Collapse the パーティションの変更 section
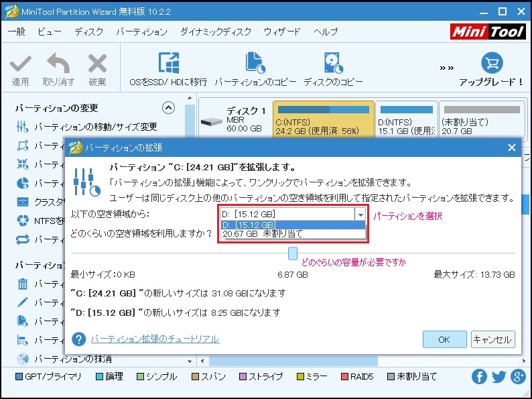Screen dimensions: 532x399 click(x=168, y=107)
